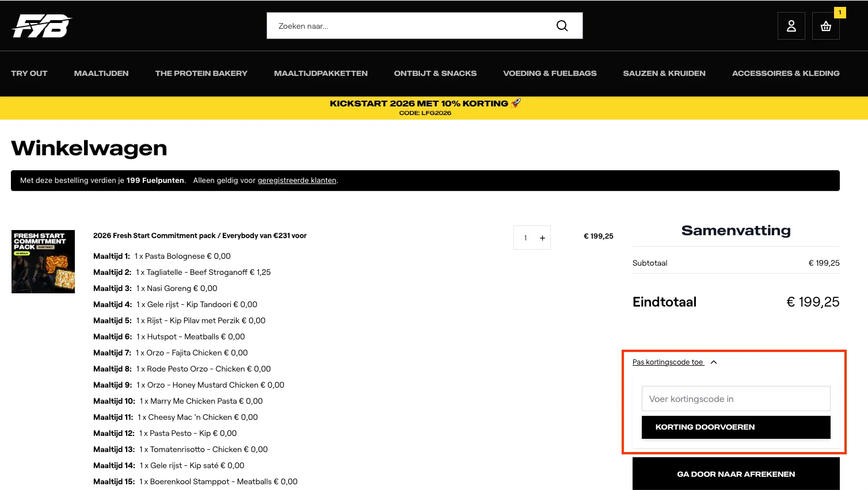Open the Maaltijden menu
Screen dimensions: 868x490
[x=101, y=74]
